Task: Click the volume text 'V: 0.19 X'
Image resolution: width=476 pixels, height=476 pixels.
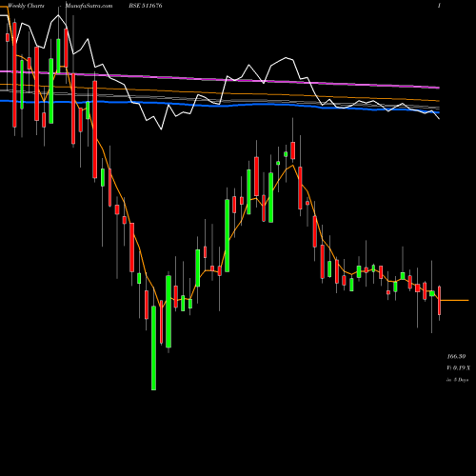Action: pos(459,367)
